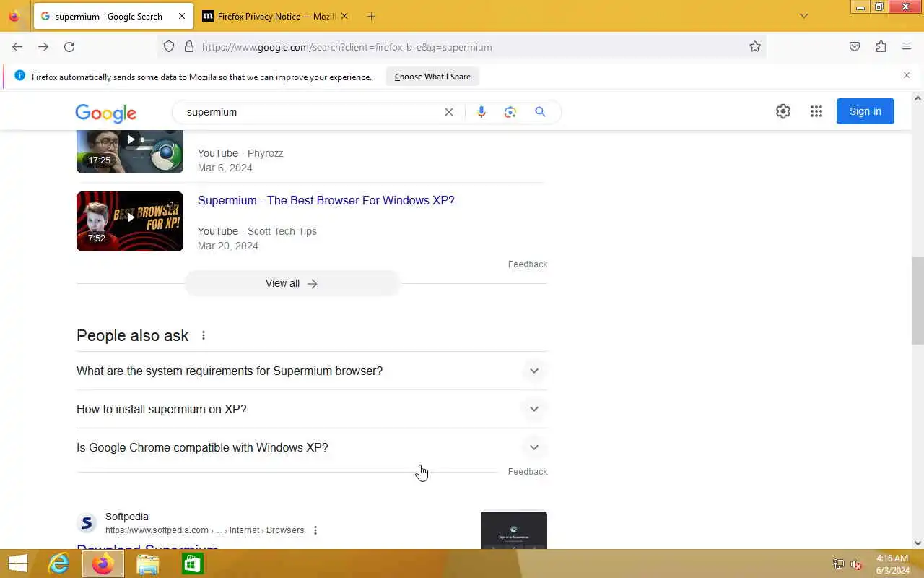
Task: Open a new tab with plus icon
Action: (x=371, y=16)
